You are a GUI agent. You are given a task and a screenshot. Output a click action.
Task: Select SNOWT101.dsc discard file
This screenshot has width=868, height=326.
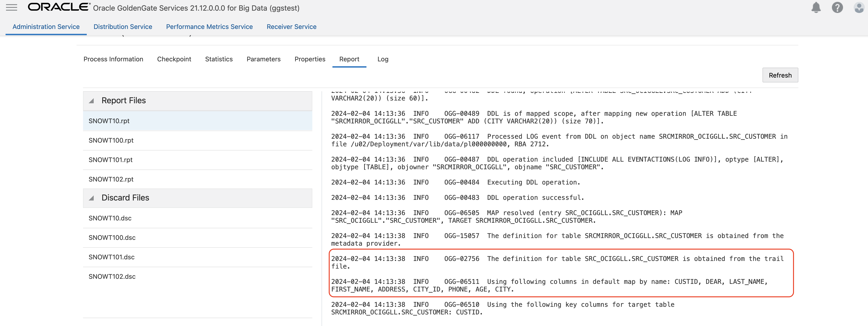click(x=111, y=257)
